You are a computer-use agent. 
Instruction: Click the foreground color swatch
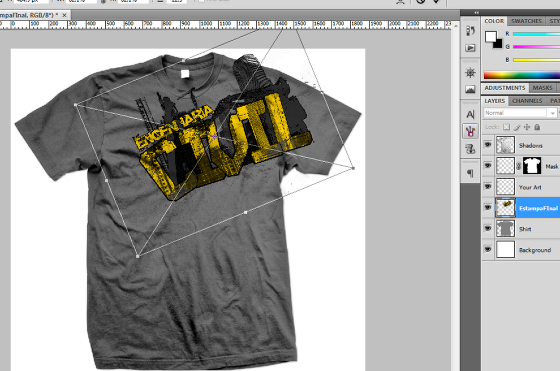point(490,36)
